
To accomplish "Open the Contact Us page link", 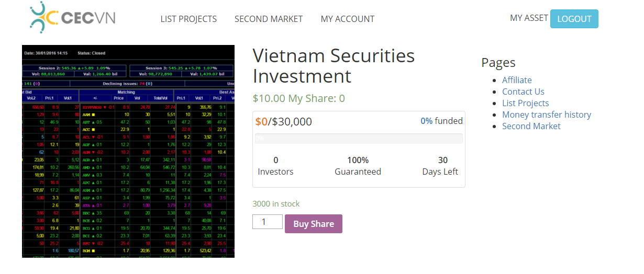I will (x=523, y=92).
